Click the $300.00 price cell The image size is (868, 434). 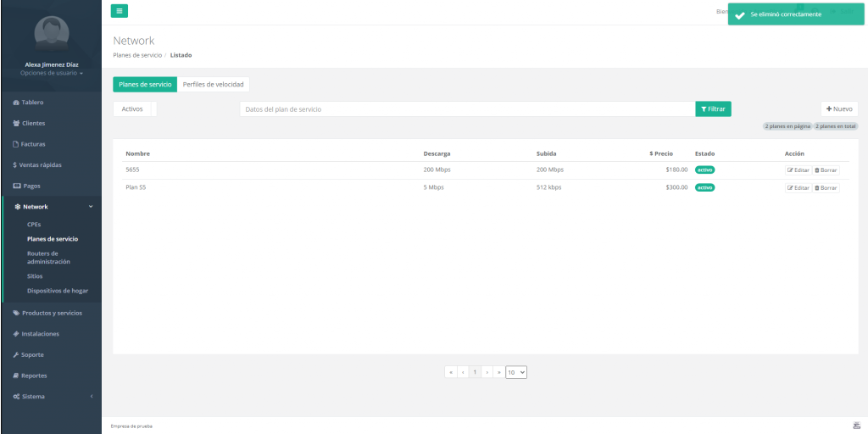(676, 187)
